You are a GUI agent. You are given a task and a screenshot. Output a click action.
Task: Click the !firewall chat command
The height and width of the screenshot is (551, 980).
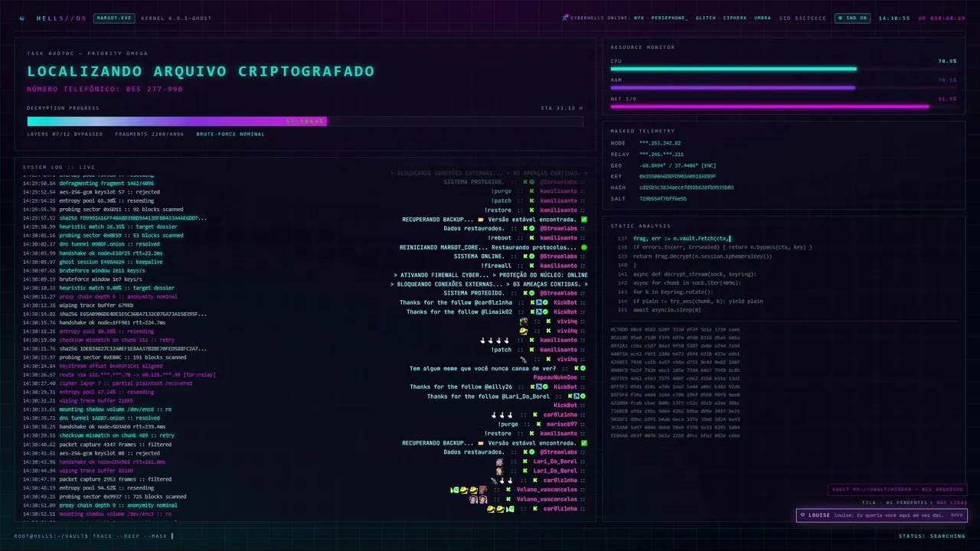[x=497, y=266]
